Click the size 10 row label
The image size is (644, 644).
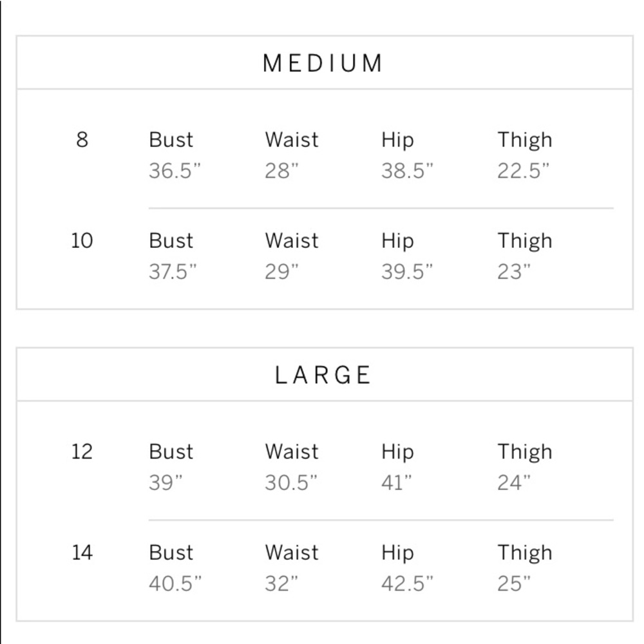click(x=82, y=240)
